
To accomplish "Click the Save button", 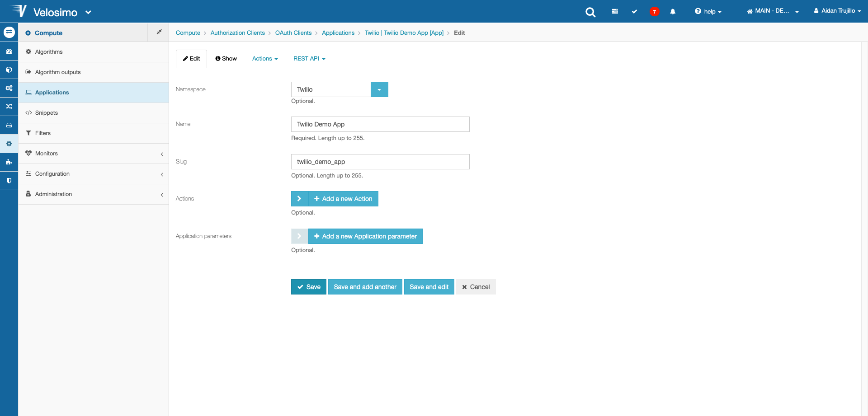I will click(x=309, y=287).
